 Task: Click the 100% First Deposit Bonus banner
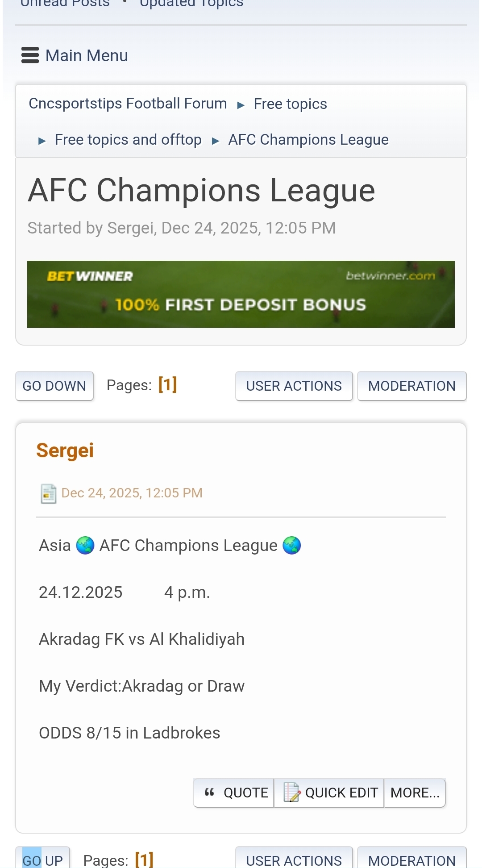tap(241, 305)
